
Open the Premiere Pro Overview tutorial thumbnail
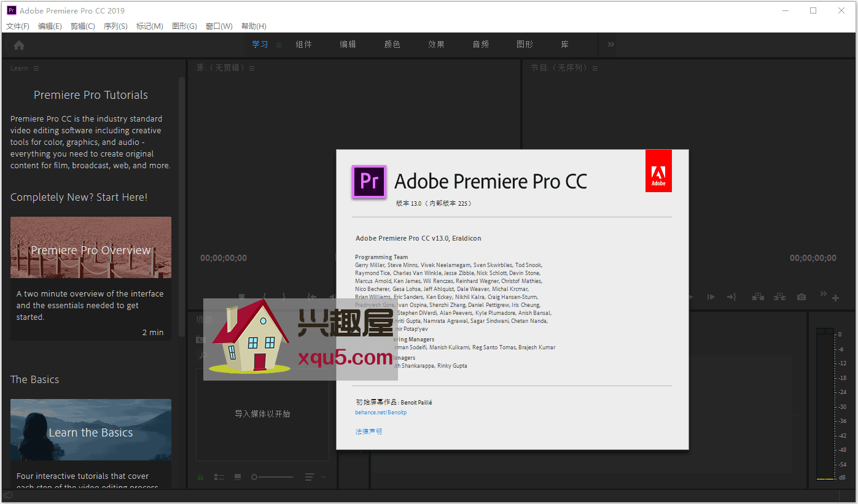(x=91, y=247)
